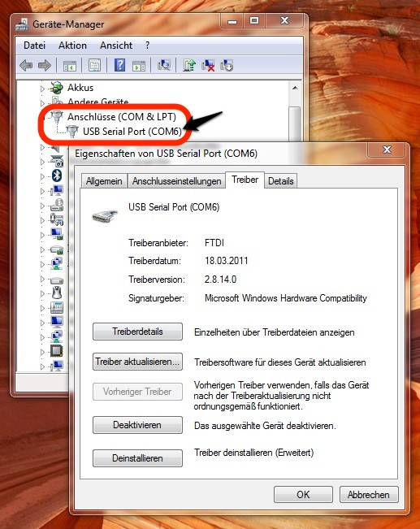This screenshot has width=420, height=529.
Task: Click Microsoft Windows Hardware Compatibility signer text
Action: click(x=286, y=298)
